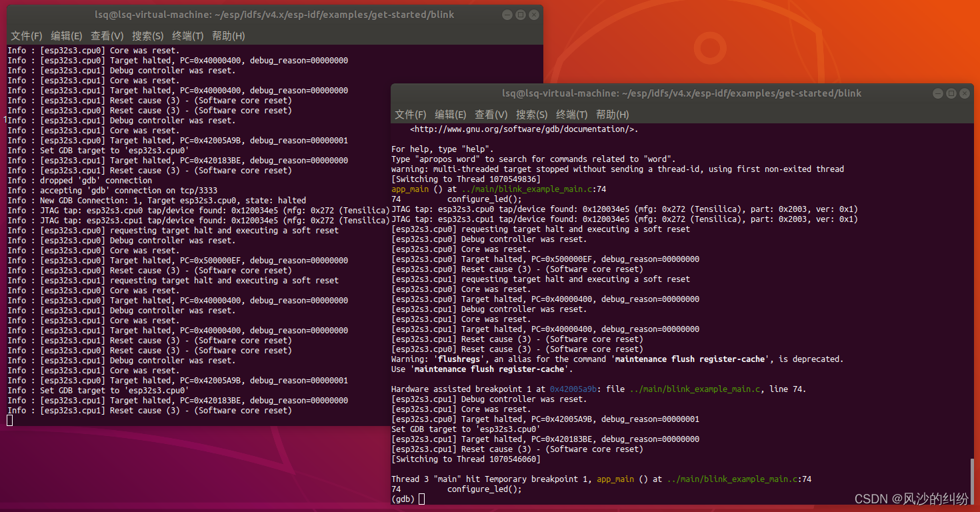This screenshot has height=512, width=980.
Task: Maximize the front terminal window
Action: (951, 93)
